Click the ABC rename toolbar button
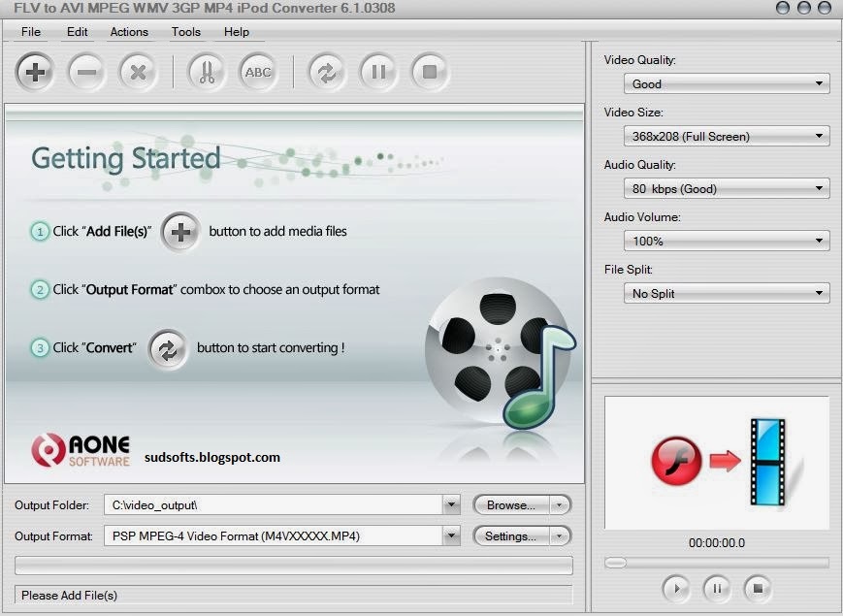The height and width of the screenshot is (616, 843). pos(258,72)
